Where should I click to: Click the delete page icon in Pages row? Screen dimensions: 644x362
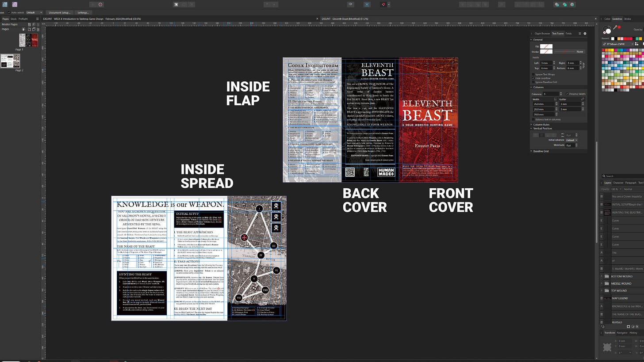[38, 29]
